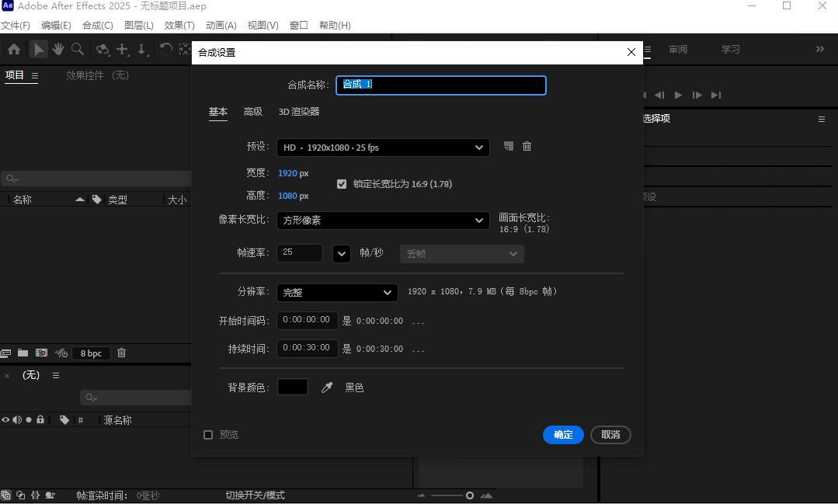The width and height of the screenshot is (838, 504).
Task: Click the 8 bpc project color depth indicator
Action: point(91,353)
